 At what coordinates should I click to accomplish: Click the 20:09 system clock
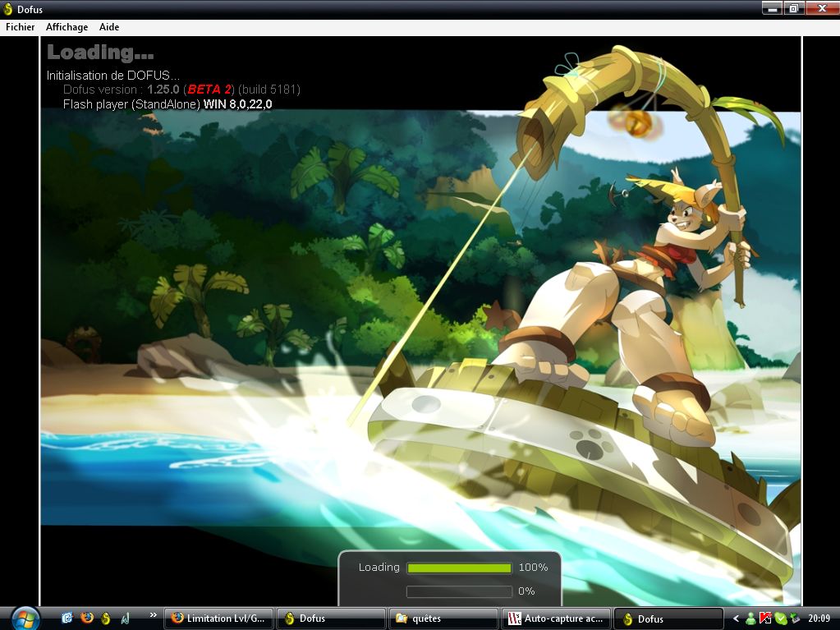[x=819, y=619]
